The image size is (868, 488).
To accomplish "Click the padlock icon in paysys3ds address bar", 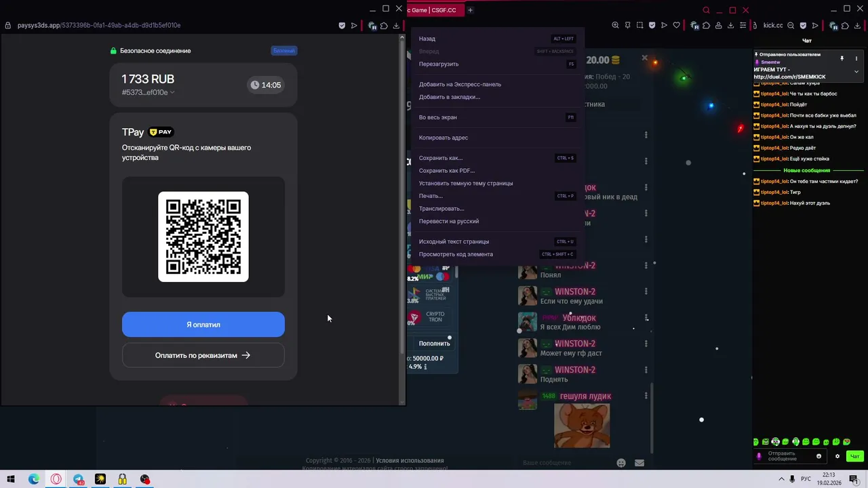I will coord(8,26).
